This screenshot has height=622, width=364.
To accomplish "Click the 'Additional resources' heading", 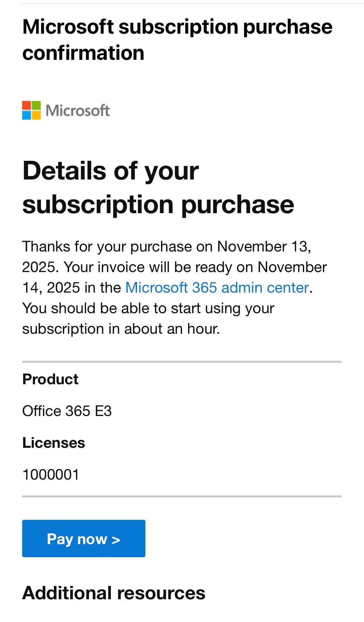I will point(114,593).
